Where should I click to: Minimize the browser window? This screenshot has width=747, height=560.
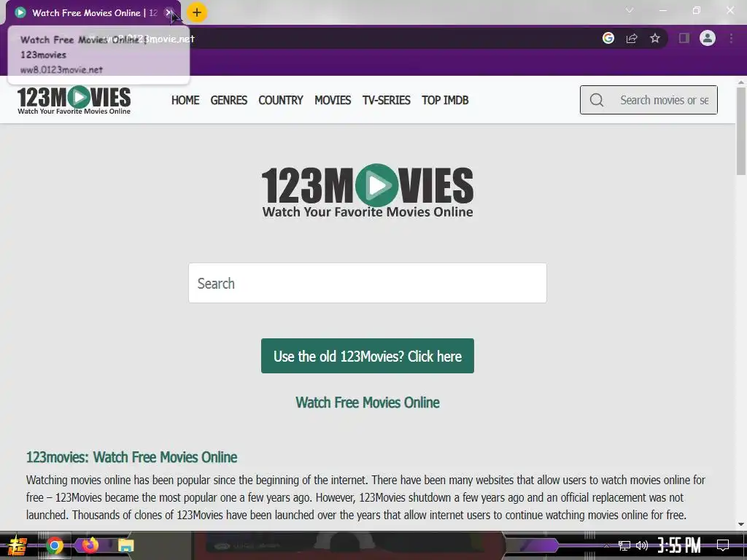[x=662, y=10]
